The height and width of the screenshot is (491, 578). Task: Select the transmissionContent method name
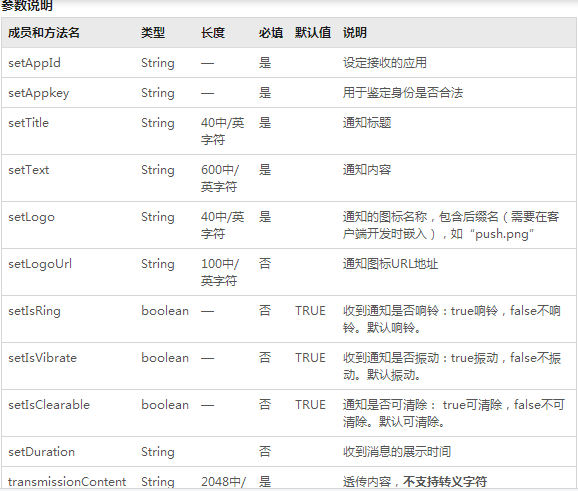point(67,482)
